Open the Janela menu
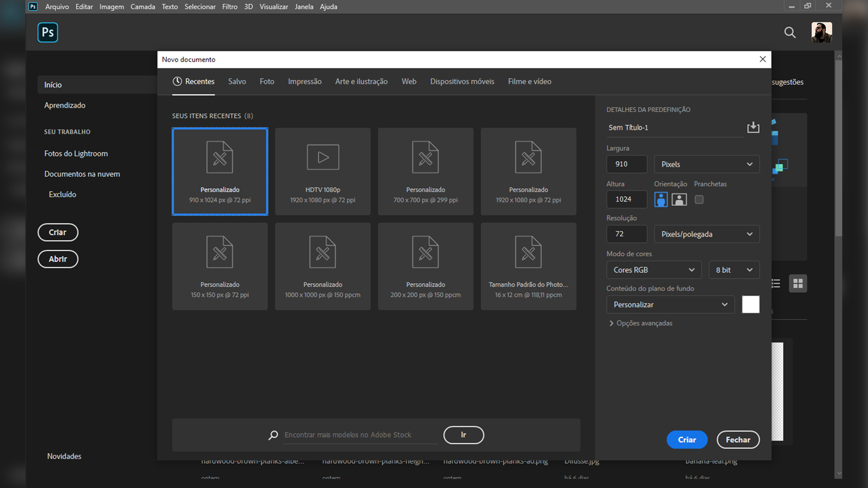The image size is (868, 488). 304,7
